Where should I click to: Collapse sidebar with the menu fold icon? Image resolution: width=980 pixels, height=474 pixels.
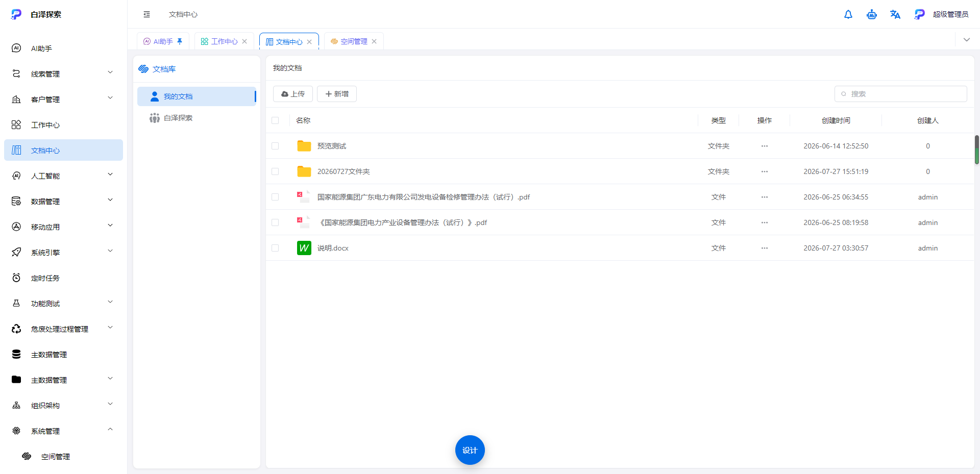[x=147, y=14]
